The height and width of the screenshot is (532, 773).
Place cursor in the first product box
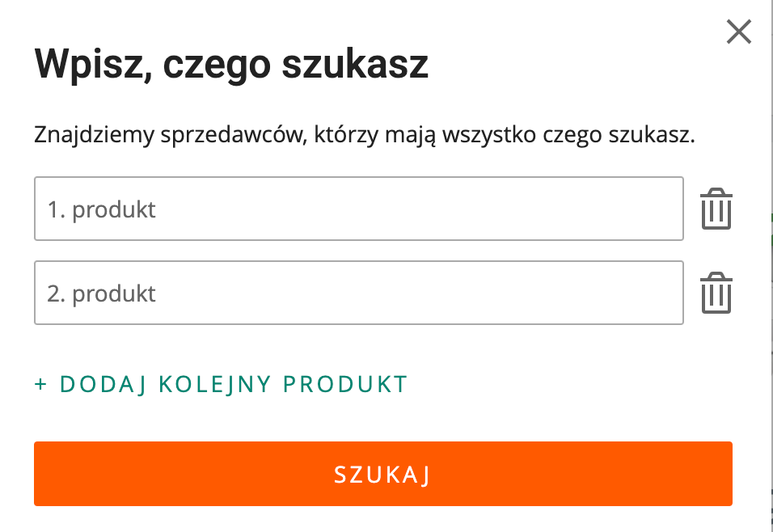click(358, 209)
